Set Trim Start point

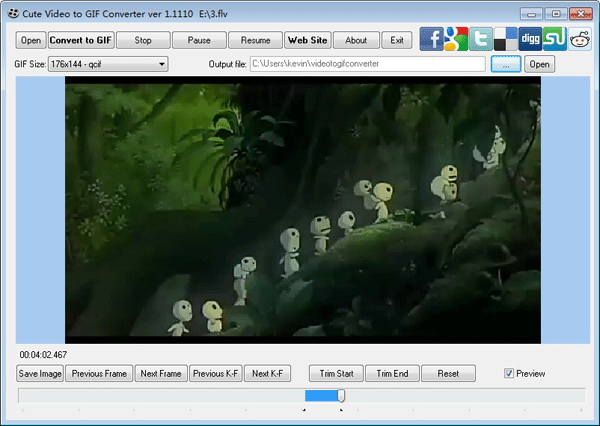click(336, 374)
